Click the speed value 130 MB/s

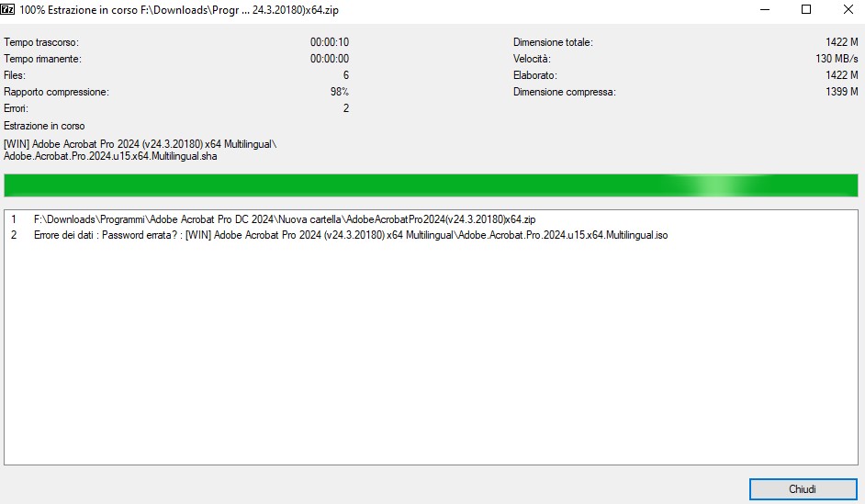pos(837,59)
